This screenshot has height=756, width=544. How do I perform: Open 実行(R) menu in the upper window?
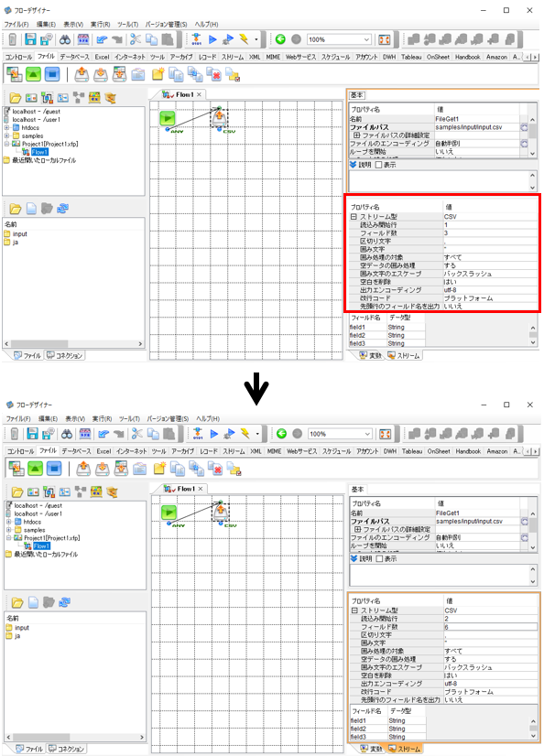[101, 24]
